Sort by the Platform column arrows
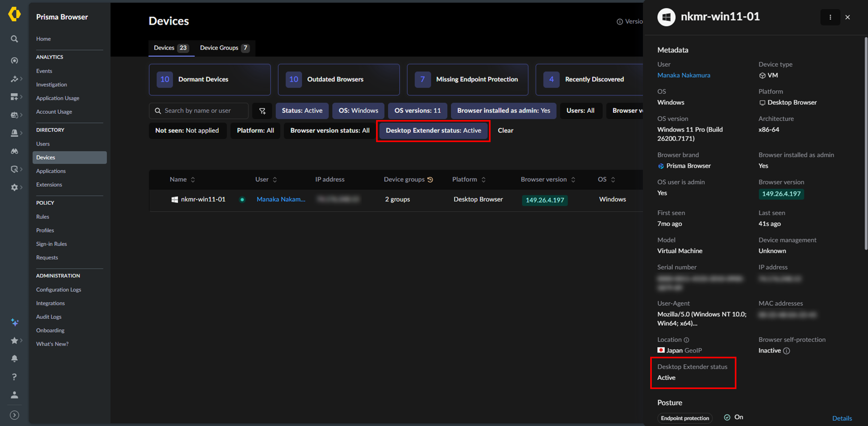The height and width of the screenshot is (426, 868). 483,180
